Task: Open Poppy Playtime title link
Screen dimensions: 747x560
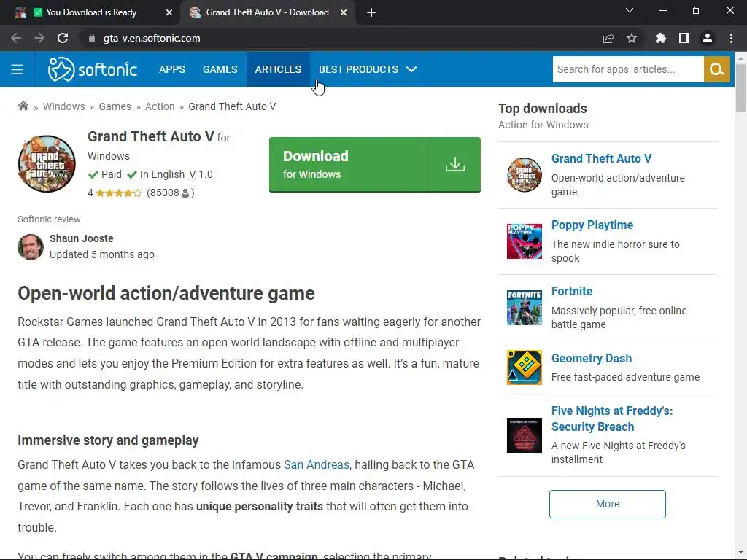Action: point(592,225)
